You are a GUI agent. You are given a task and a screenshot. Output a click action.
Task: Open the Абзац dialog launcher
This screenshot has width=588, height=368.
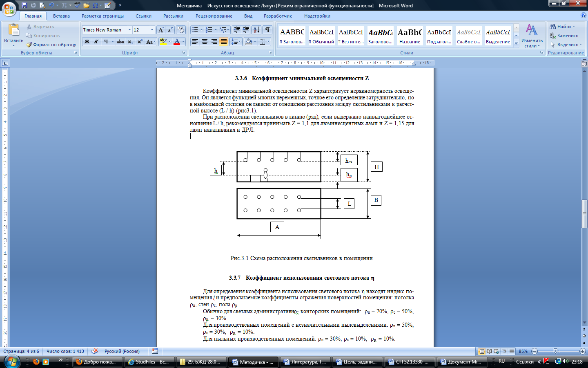270,52
